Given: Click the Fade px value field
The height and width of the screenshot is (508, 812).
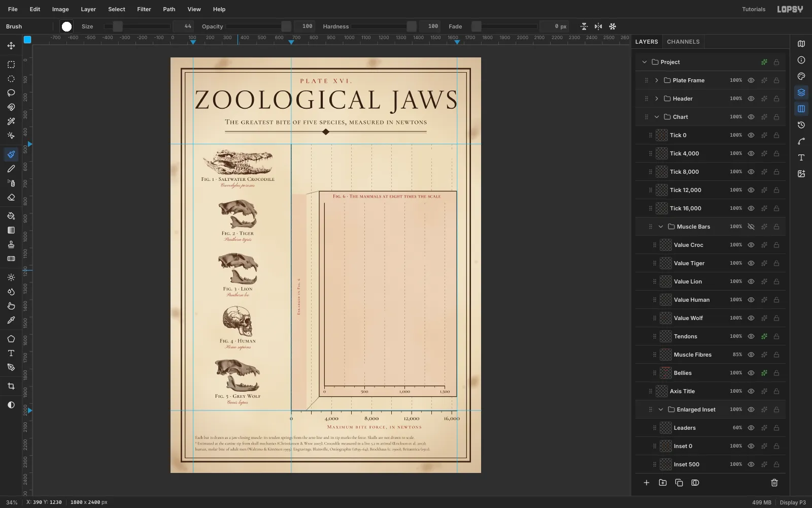Looking at the screenshot, I should click(554, 26).
